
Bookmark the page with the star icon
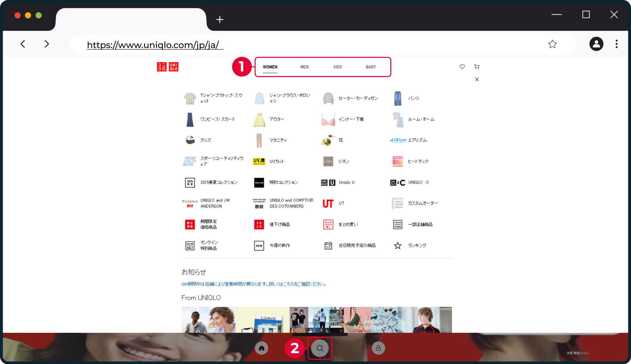point(553,44)
